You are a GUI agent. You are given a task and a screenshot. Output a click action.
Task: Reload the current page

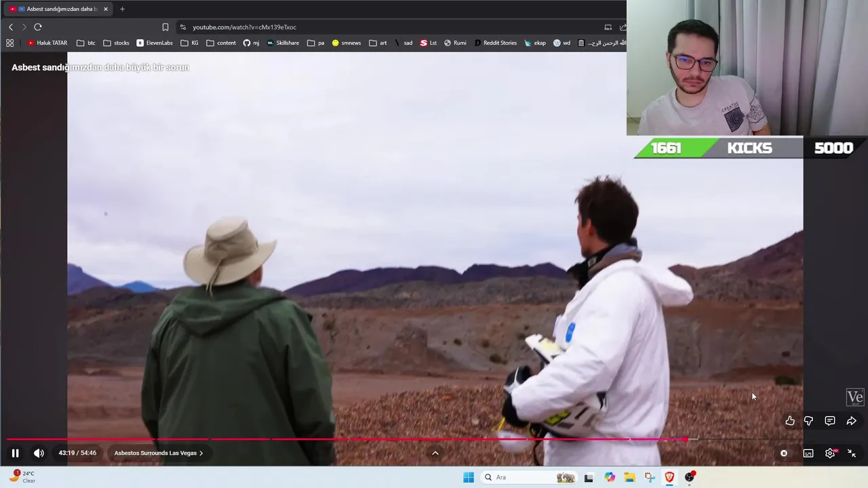click(38, 27)
